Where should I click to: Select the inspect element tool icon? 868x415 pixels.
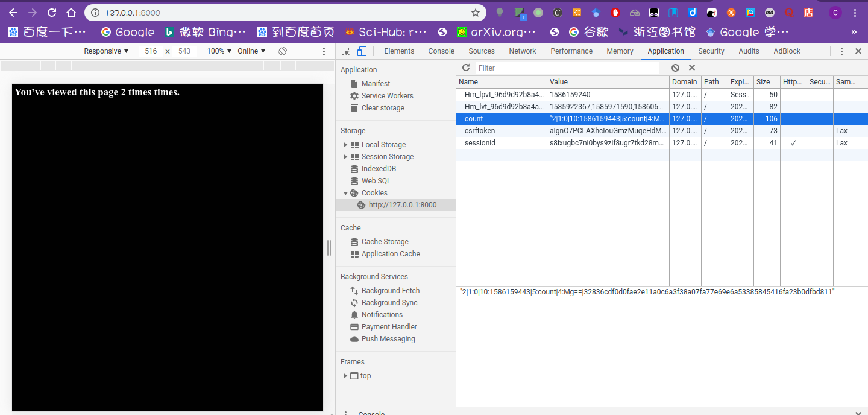click(x=345, y=51)
